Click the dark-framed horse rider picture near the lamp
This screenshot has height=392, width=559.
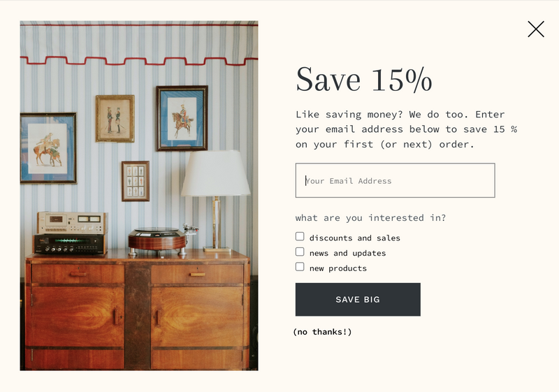[182, 118]
